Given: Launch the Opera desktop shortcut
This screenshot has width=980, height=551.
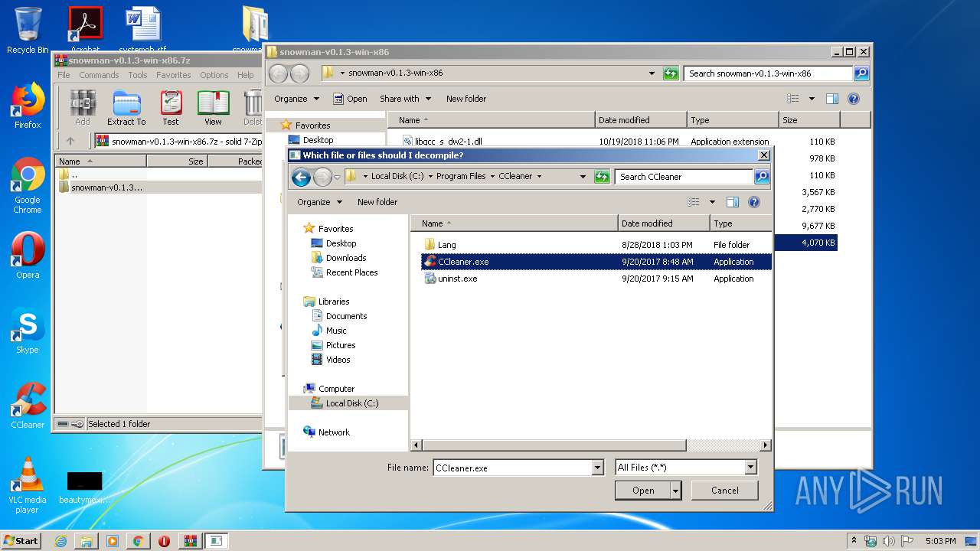Looking at the screenshot, I should click(28, 255).
